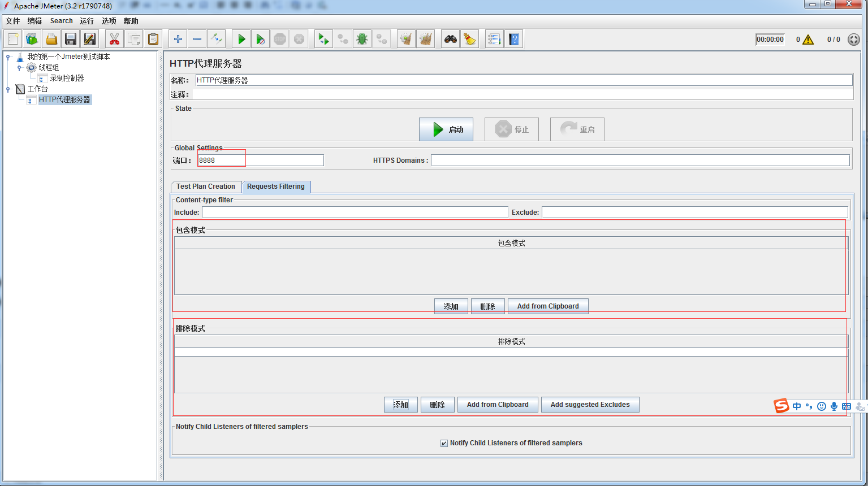Click Remote start all icon
This screenshot has width=868, height=486.
pos(323,39)
